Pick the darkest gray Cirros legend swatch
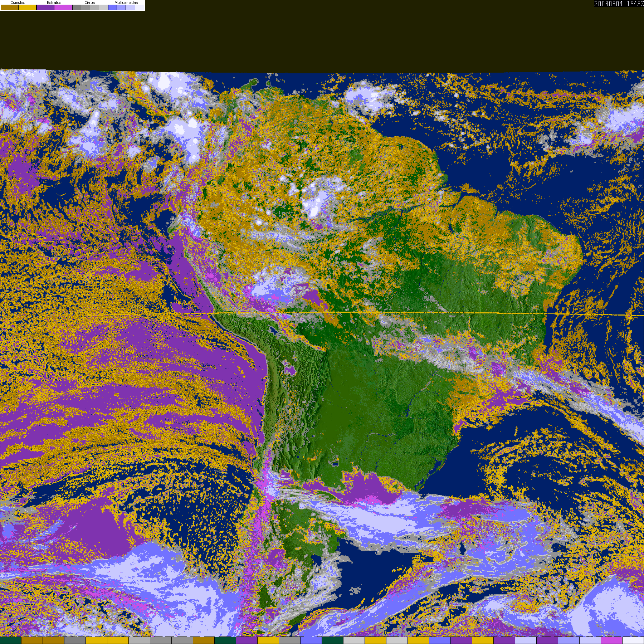 coord(77,7)
